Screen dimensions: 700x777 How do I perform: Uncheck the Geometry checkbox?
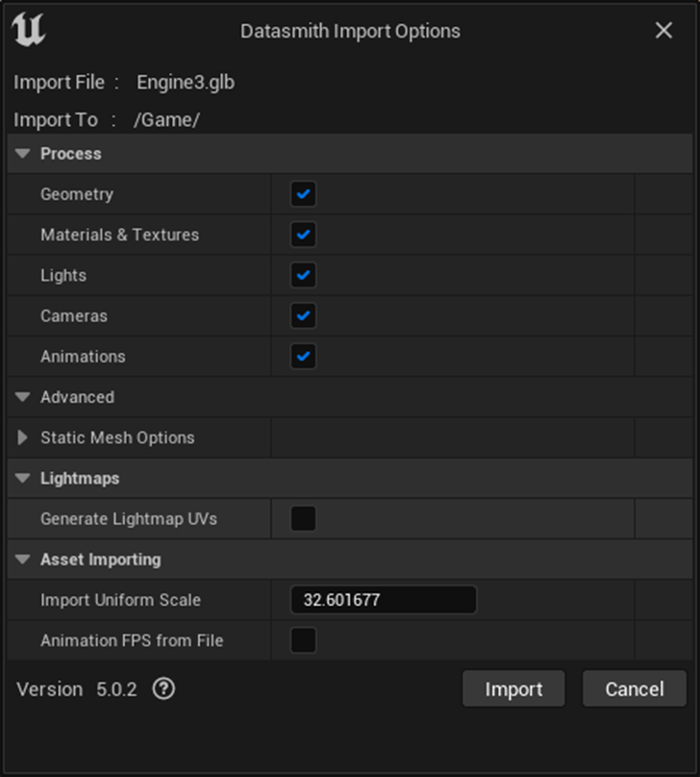304,194
